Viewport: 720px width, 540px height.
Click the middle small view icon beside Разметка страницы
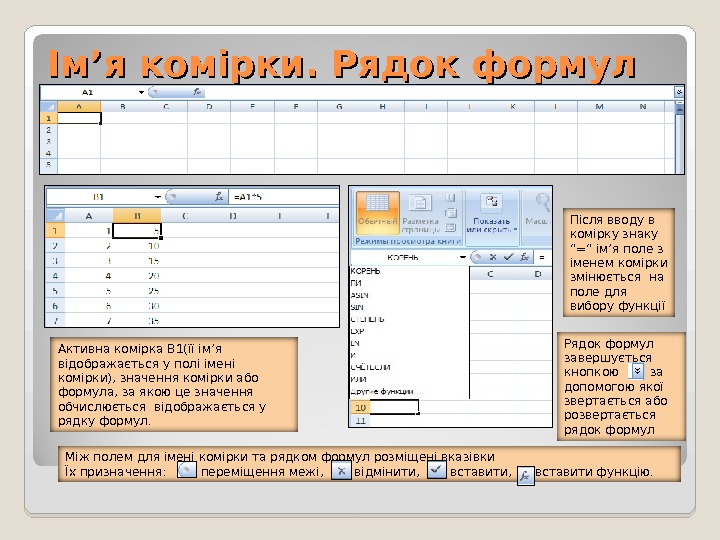(x=450, y=213)
